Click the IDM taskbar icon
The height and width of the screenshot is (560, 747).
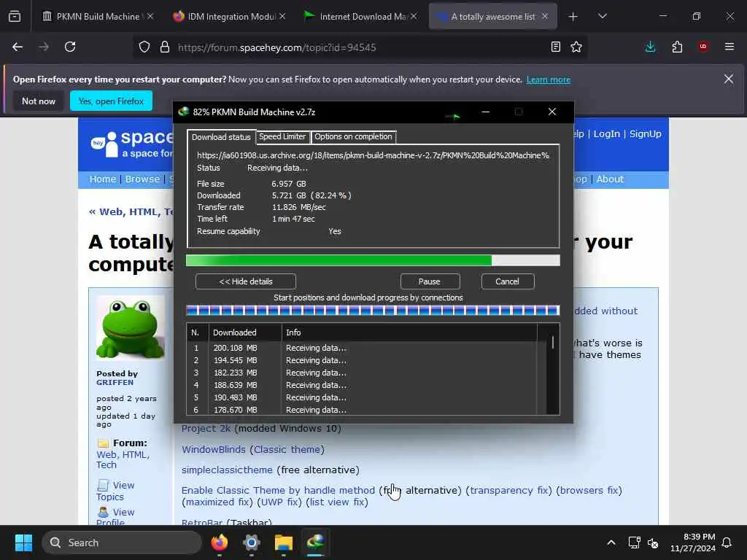point(315,542)
